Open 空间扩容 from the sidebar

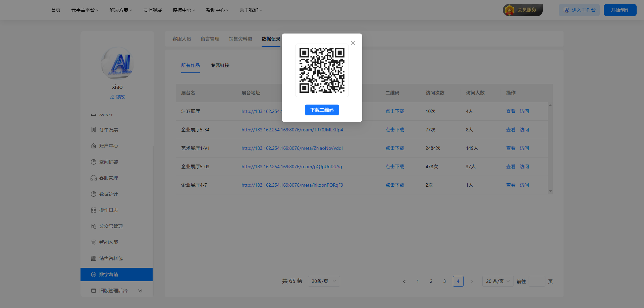tap(108, 162)
